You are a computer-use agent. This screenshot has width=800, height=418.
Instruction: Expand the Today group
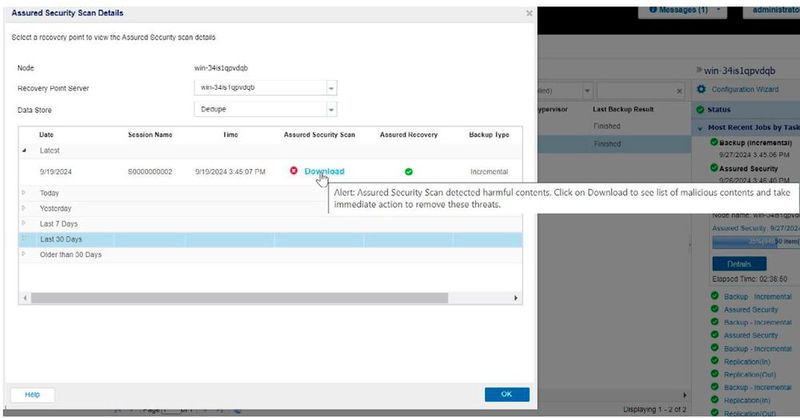click(23, 193)
